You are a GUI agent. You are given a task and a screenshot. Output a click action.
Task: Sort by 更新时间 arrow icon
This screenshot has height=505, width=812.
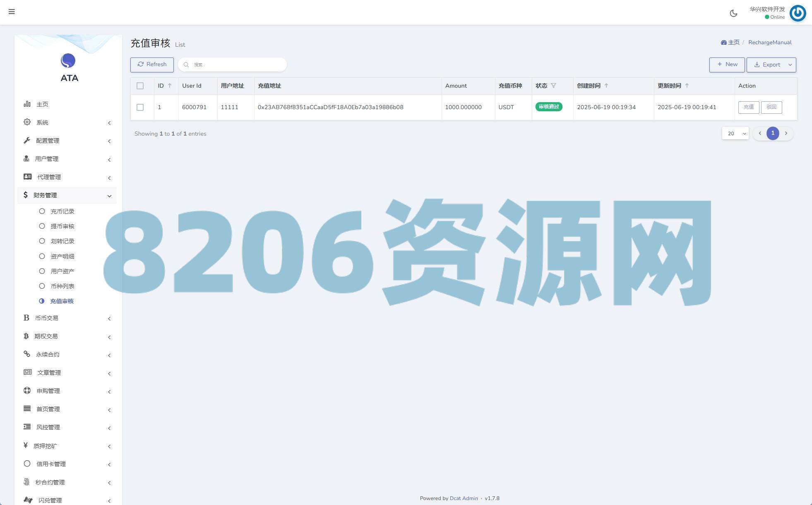click(x=687, y=86)
